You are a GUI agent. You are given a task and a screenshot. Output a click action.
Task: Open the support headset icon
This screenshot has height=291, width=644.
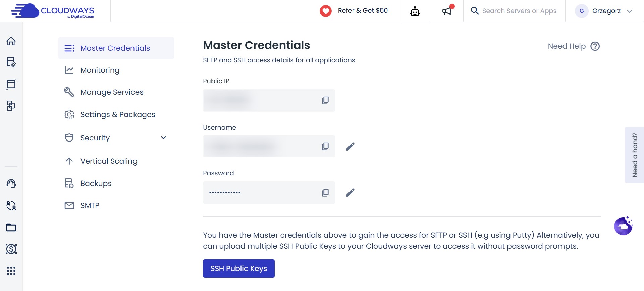[11, 184]
